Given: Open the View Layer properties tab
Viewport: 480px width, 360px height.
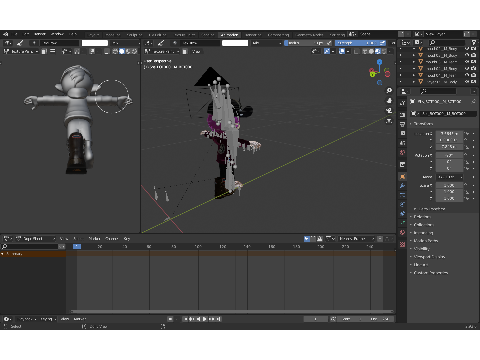Looking at the screenshot, I should tap(403, 133).
